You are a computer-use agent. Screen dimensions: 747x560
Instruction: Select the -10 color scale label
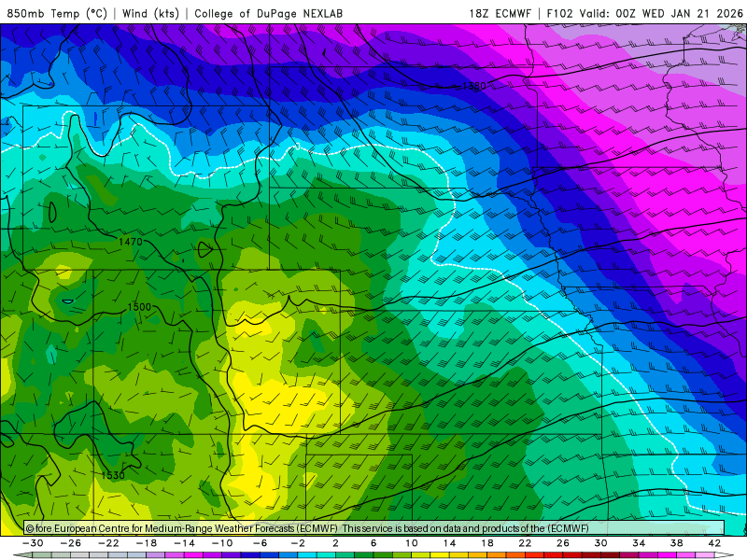point(222,543)
